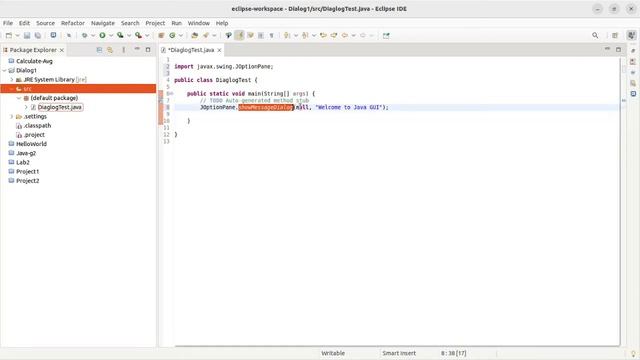Open the Source menu
Screen dimensions: 640x360
(x=45, y=23)
